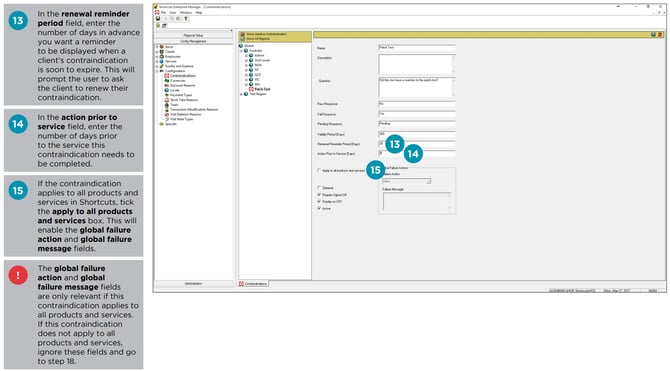Viewport: 670px width, 371px height.
Task: Toggle the Require Signed Off checkbox
Action: 319,194
